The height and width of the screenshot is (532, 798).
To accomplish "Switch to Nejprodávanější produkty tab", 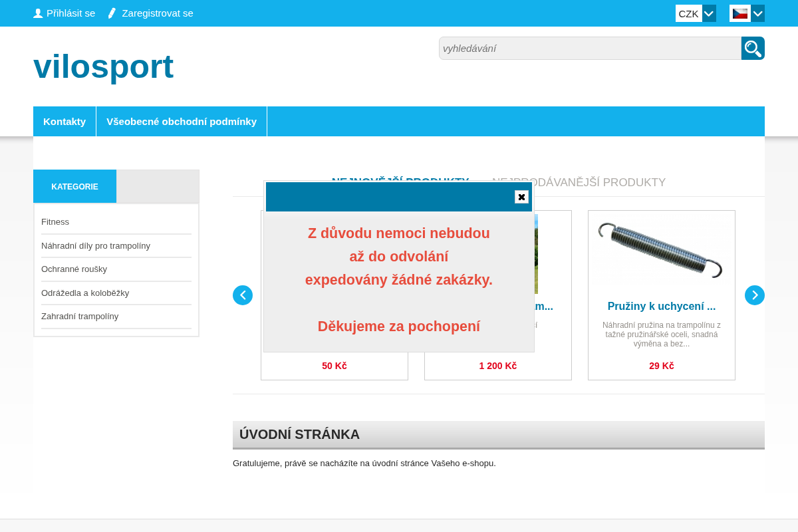I will point(579,182).
